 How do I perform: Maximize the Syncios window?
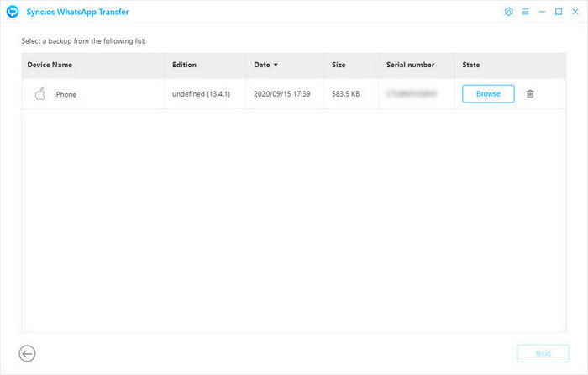point(559,12)
